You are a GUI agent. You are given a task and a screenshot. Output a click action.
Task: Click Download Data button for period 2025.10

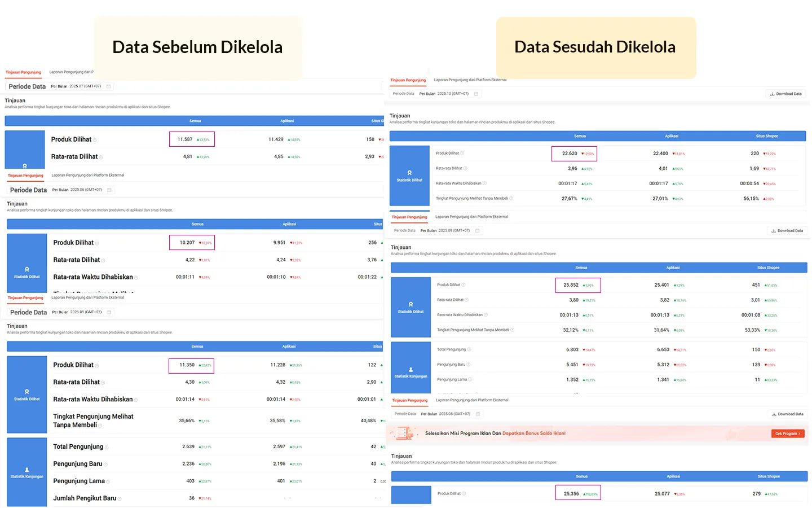coord(786,94)
